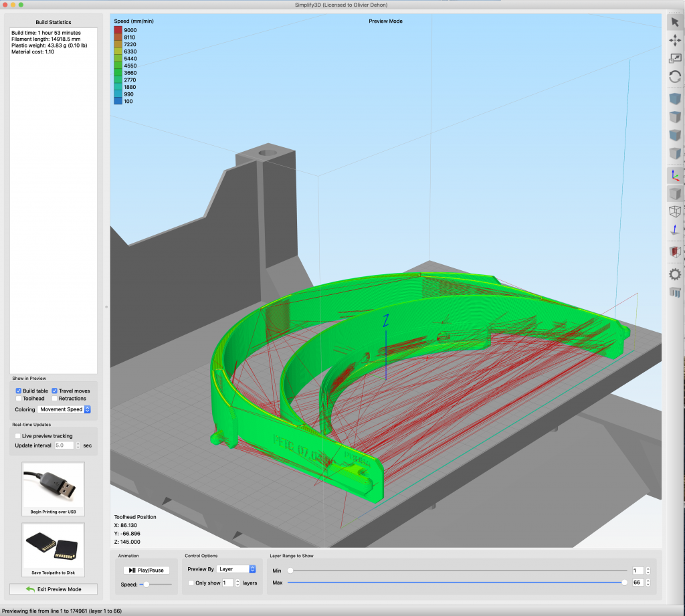Turn on Live preview tracking

[18, 435]
